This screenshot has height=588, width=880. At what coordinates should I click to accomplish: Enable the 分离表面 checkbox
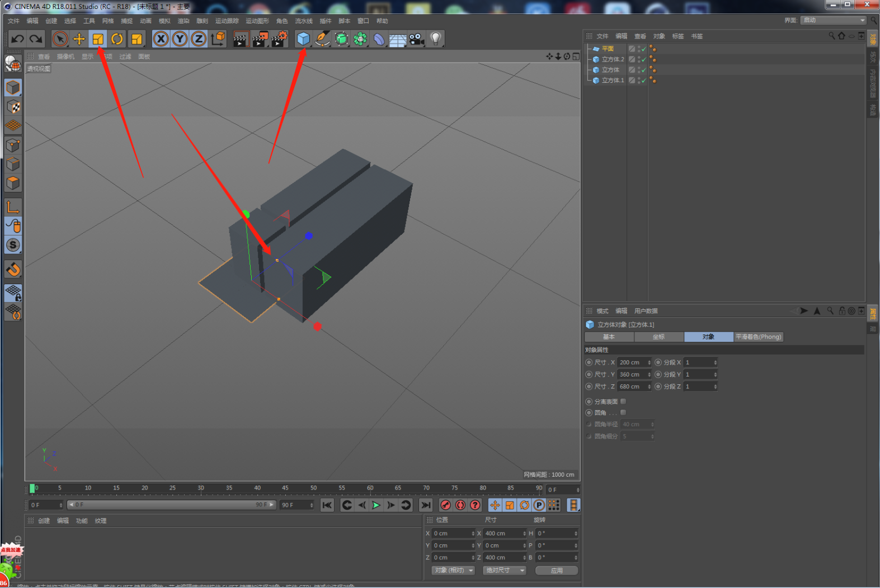[x=623, y=401]
